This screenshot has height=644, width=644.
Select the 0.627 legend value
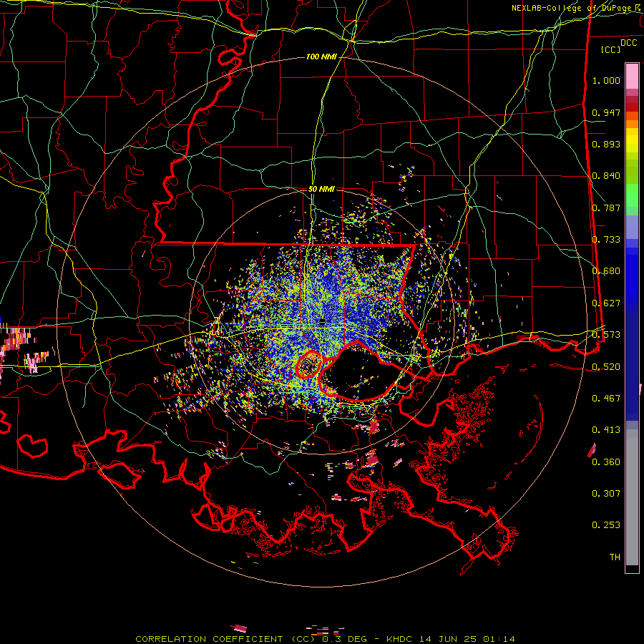[x=606, y=303]
